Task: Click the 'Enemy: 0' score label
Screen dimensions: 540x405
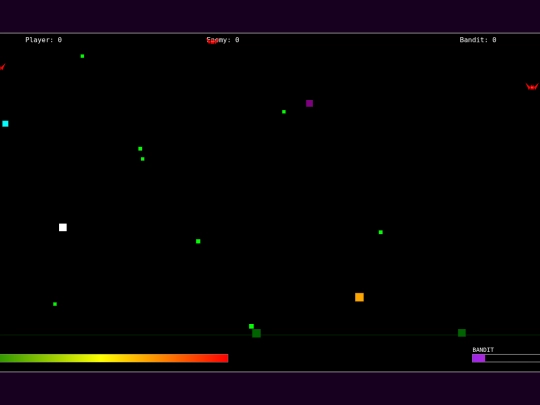Action: coord(223,40)
